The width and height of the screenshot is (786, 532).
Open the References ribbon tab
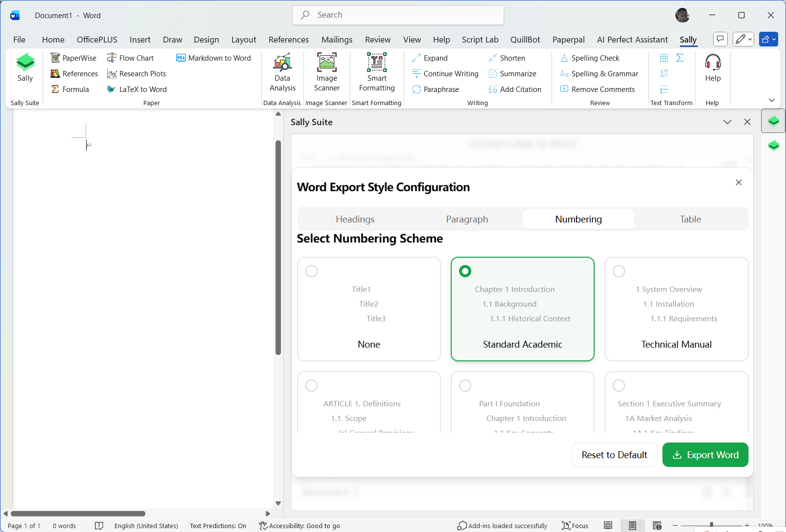pos(288,40)
